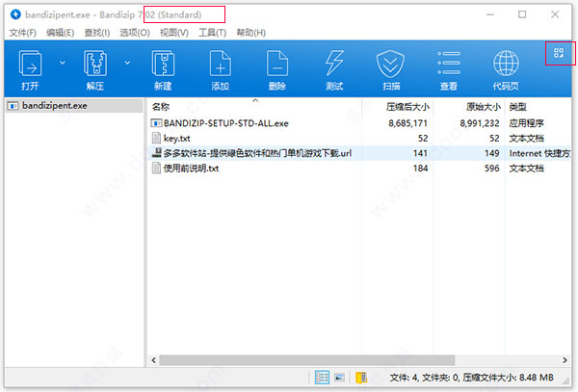Click the grid icon at toolbar top-right
578x392 pixels.
[x=559, y=53]
